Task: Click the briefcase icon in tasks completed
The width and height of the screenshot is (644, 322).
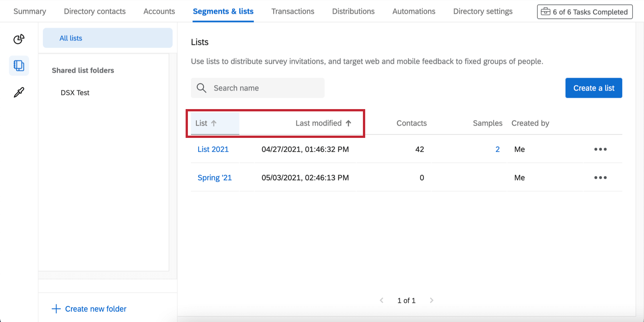Action: pos(545,12)
